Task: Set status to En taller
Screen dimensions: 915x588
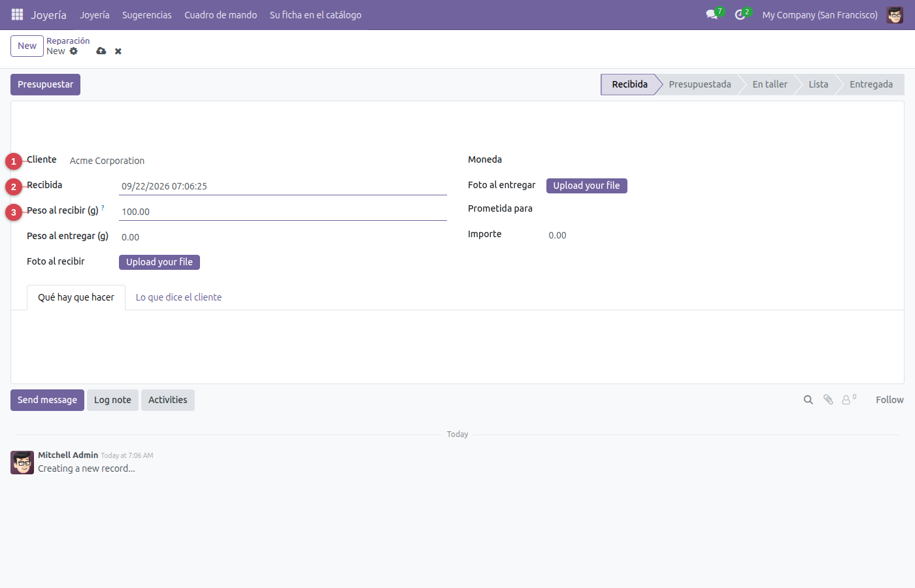Action: click(770, 84)
